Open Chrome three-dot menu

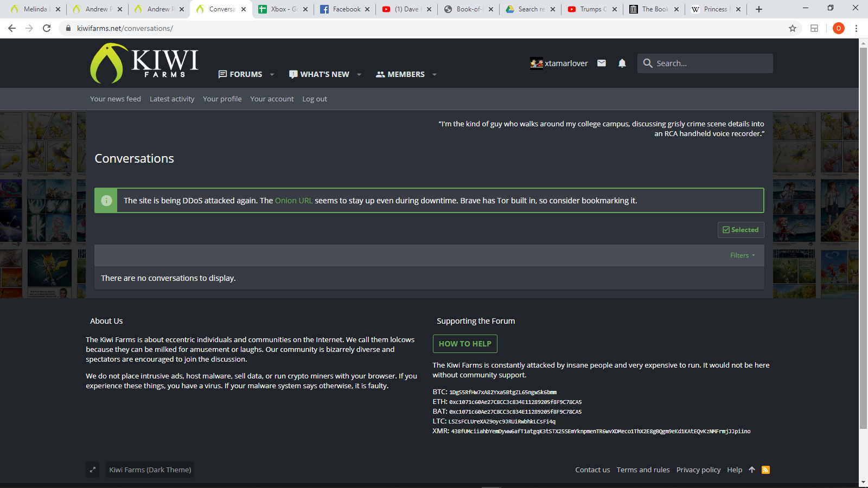coord(857,28)
